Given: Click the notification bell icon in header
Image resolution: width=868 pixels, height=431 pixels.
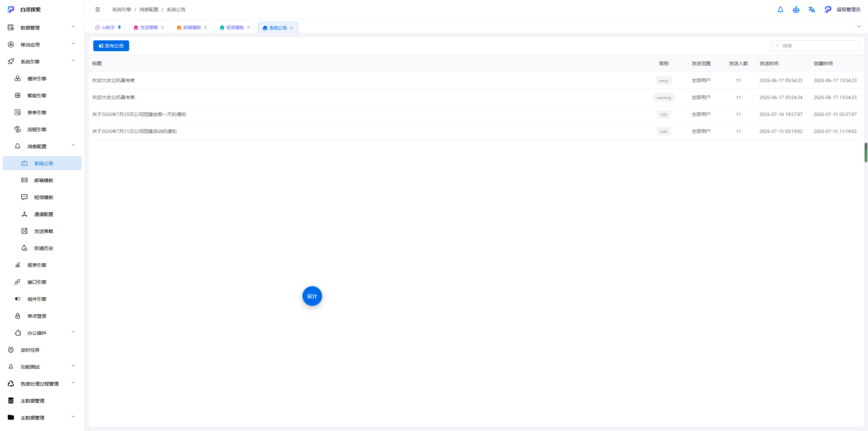Looking at the screenshot, I should pyautogui.click(x=781, y=9).
